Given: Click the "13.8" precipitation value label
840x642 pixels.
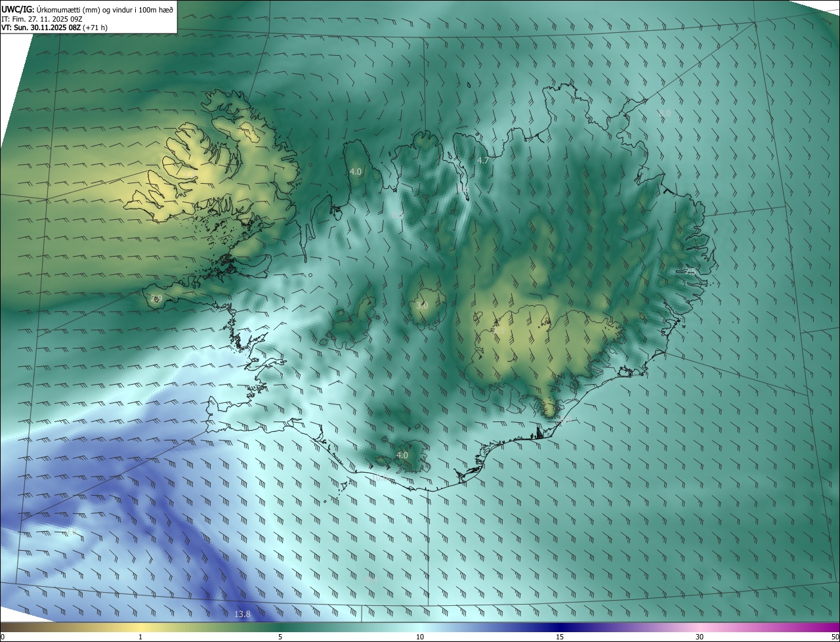Looking at the screenshot, I should tap(242, 614).
